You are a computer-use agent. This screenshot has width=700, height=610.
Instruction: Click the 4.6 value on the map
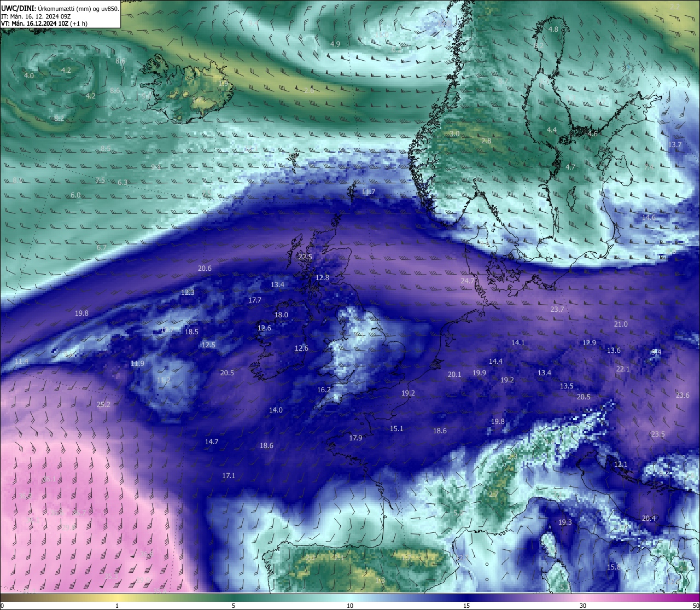point(593,134)
